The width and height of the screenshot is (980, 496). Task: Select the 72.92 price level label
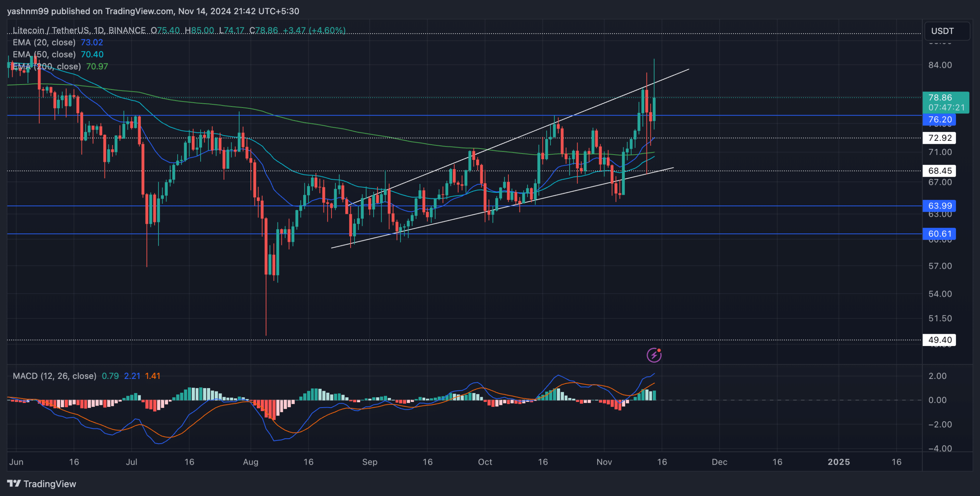(939, 138)
